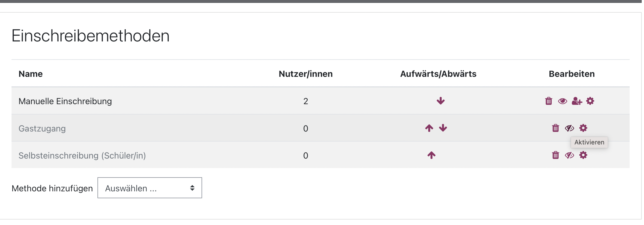Move Selbsteinschreibung (Schüler/in) up
This screenshot has height=225, width=644.
point(431,155)
